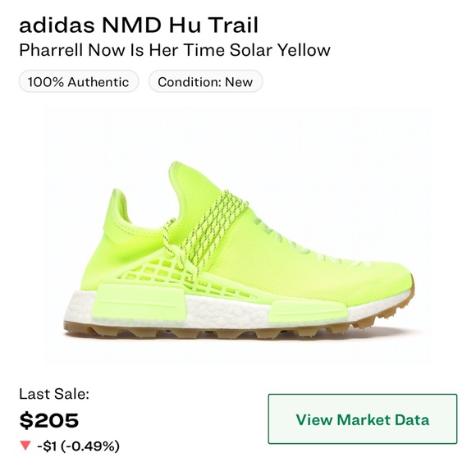
Task: Select the Condition: New badge
Action: click(x=205, y=82)
